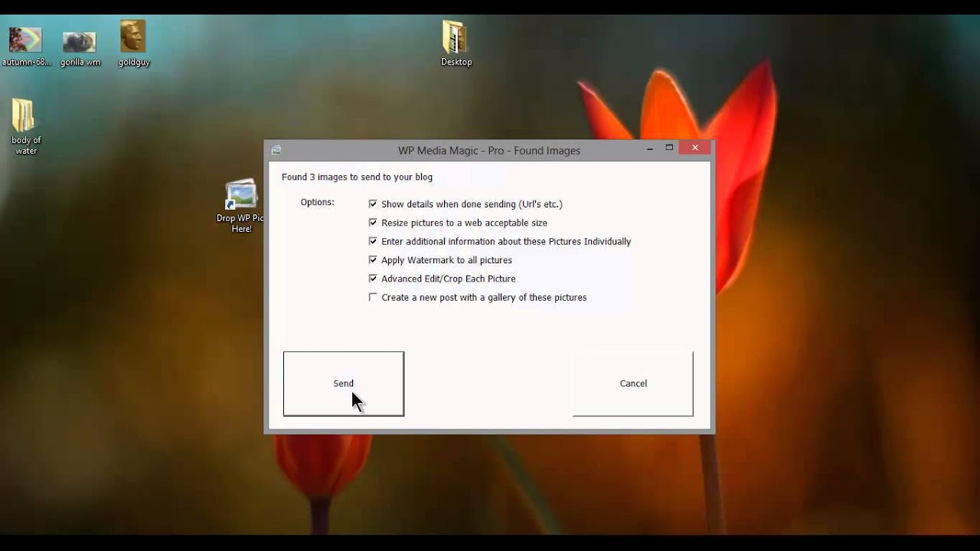Minimize the WP Media Magic dialog

pos(649,148)
